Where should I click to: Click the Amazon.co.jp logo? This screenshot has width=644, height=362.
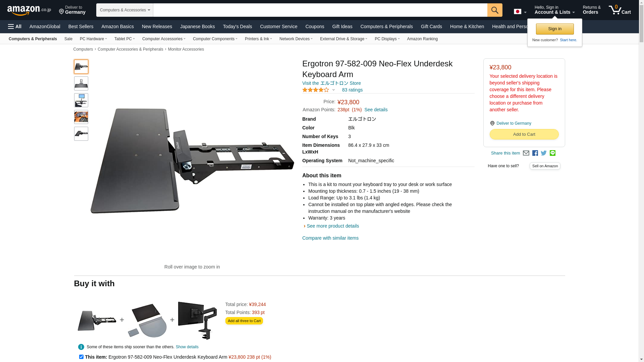click(x=29, y=10)
